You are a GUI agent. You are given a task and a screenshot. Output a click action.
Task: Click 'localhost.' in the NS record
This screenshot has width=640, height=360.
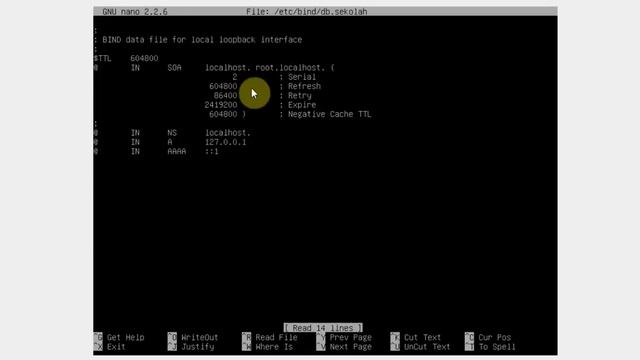tap(228, 133)
